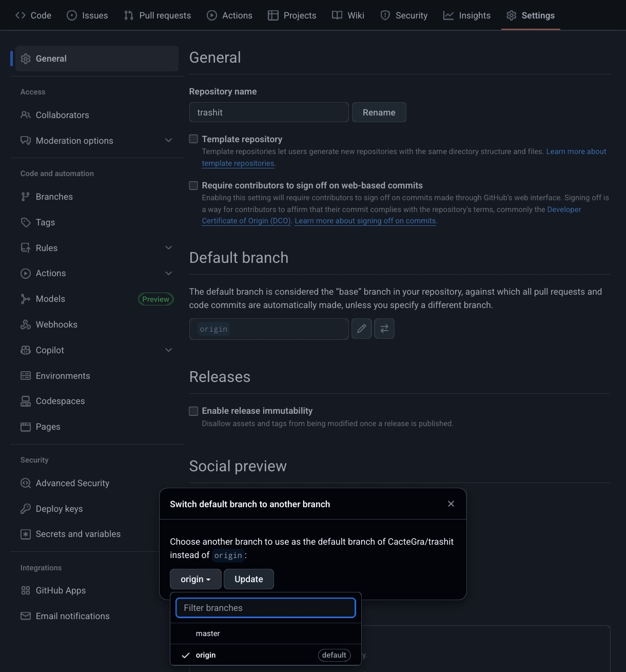Click the Update button in dialog
Viewport: 626px width, 672px height.
248,579
